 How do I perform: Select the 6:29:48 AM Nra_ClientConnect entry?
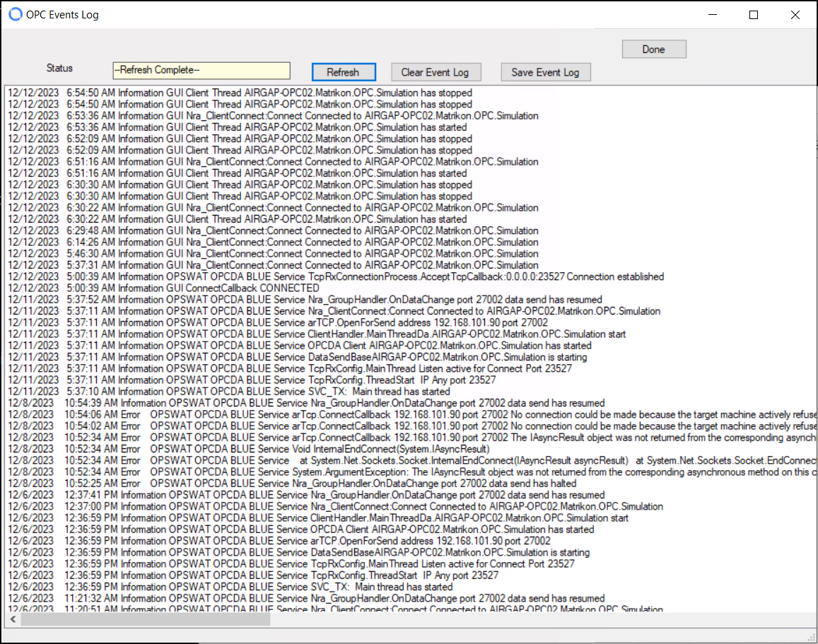pos(274,230)
